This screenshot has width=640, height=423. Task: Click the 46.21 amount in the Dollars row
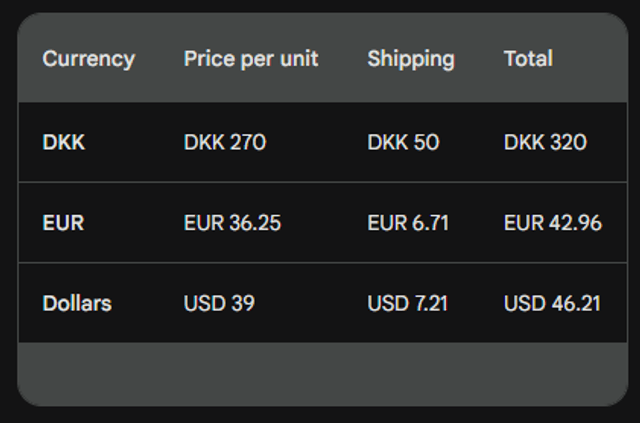pyautogui.click(x=576, y=303)
